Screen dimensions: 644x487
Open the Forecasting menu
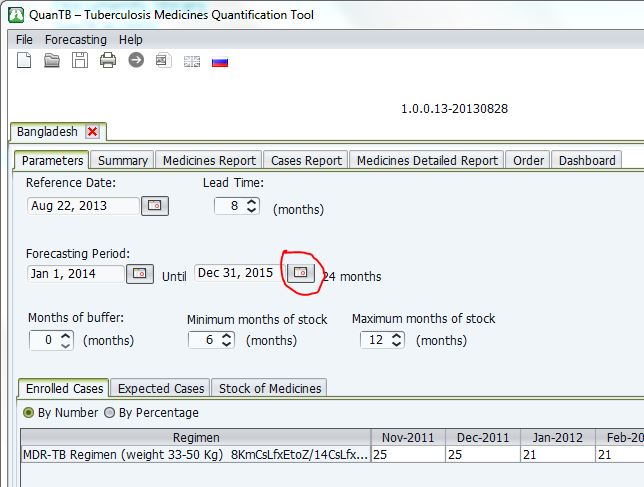pyautogui.click(x=76, y=40)
